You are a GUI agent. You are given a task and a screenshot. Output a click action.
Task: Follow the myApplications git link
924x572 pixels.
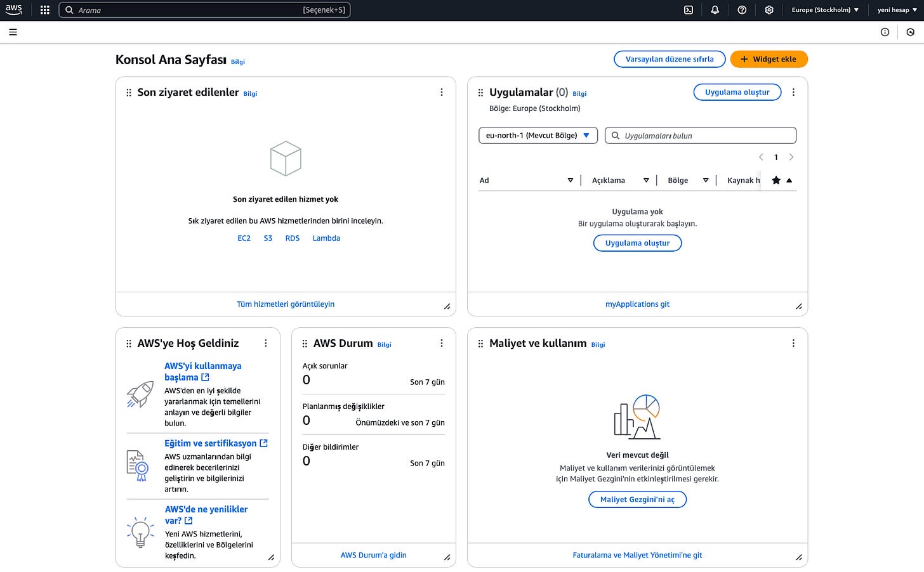(637, 304)
